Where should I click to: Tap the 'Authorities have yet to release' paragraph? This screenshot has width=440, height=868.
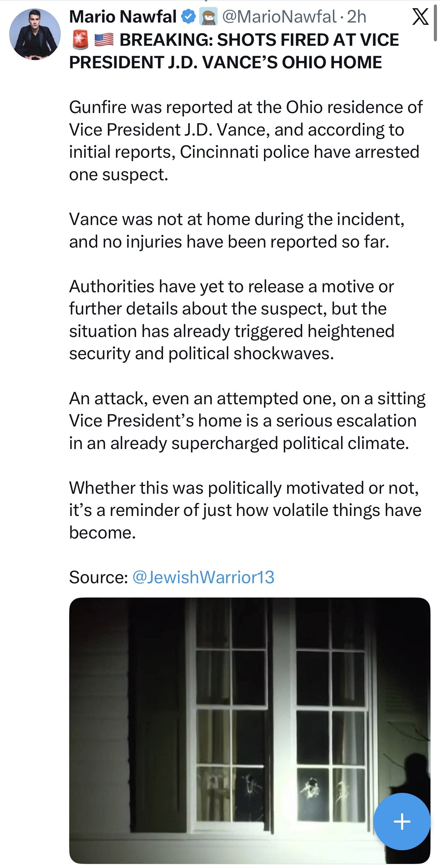pos(232,320)
